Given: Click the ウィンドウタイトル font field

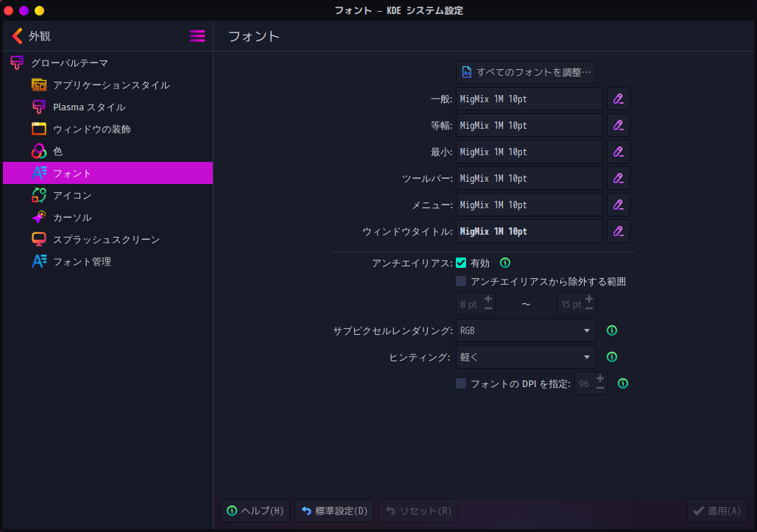Looking at the screenshot, I should pyautogui.click(x=529, y=232).
